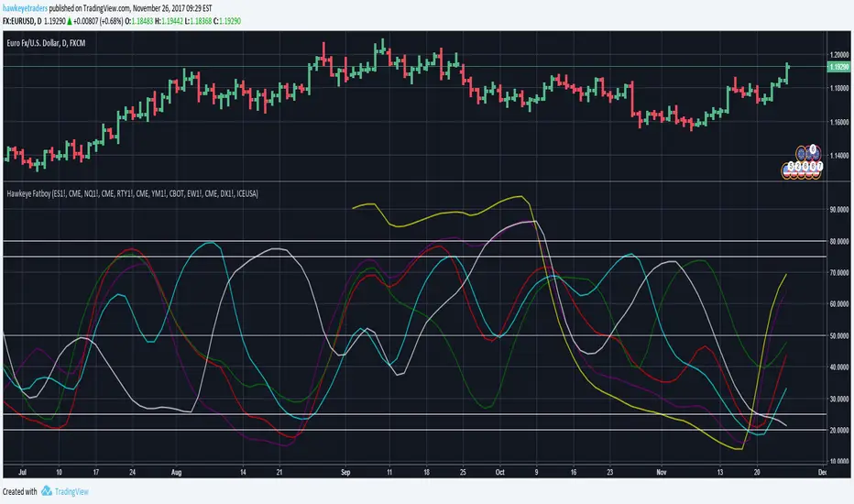Click the Jul label on the time axis

[22, 472]
